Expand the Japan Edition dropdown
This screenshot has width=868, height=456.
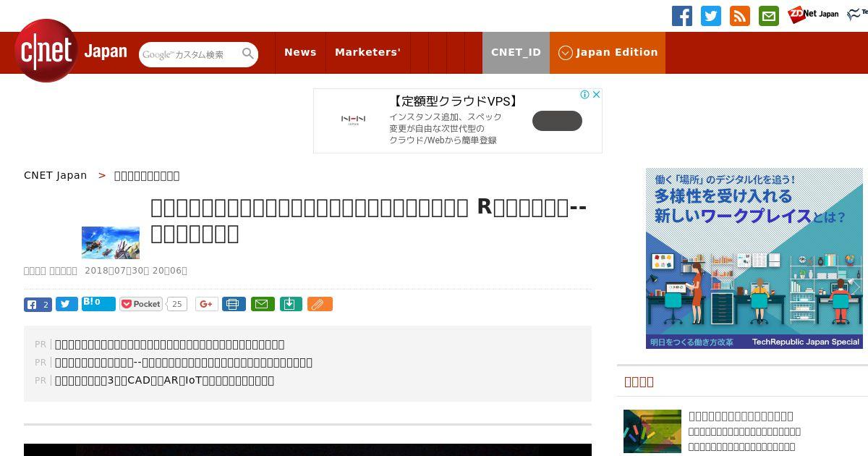point(608,52)
